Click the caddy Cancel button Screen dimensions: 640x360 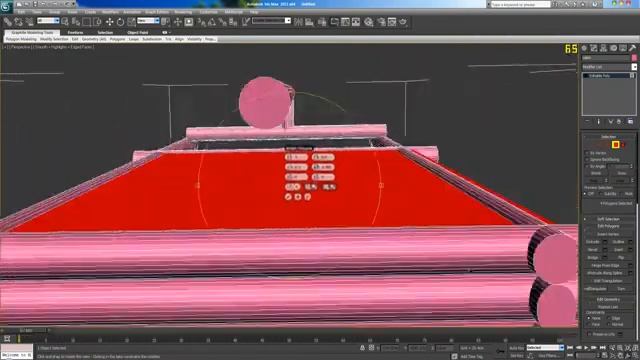(x=308, y=197)
